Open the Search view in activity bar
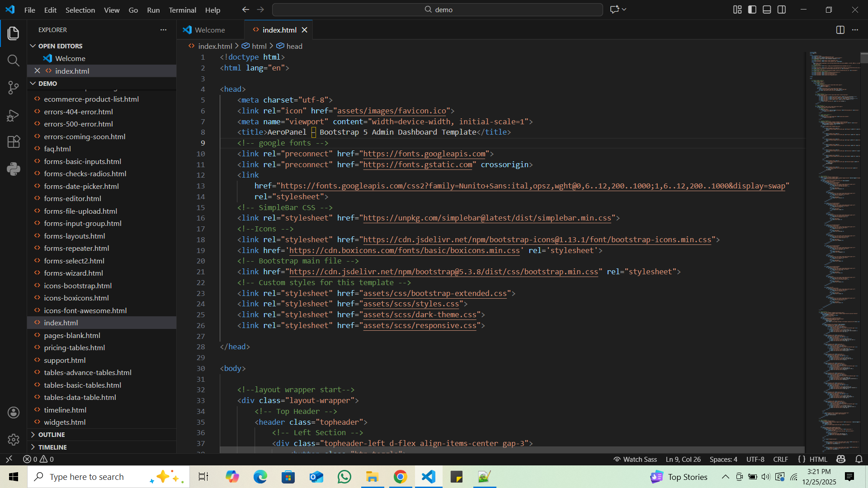 (14, 61)
